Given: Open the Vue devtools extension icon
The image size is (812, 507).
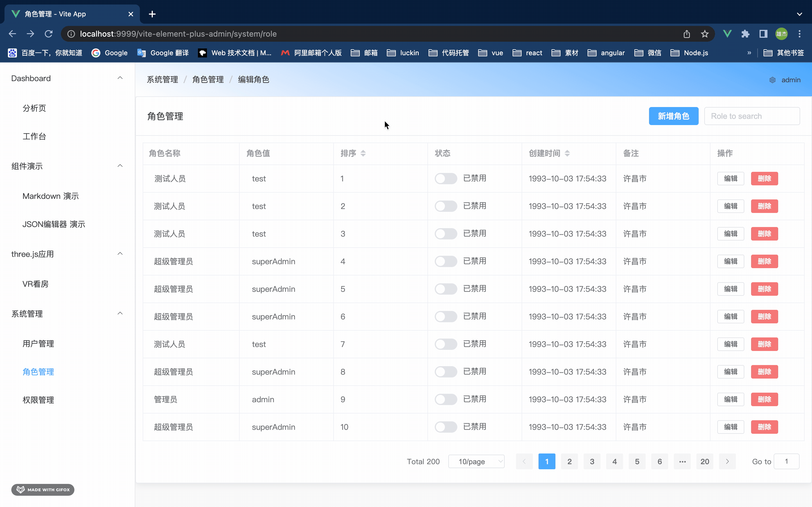Looking at the screenshot, I should click(727, 34).
